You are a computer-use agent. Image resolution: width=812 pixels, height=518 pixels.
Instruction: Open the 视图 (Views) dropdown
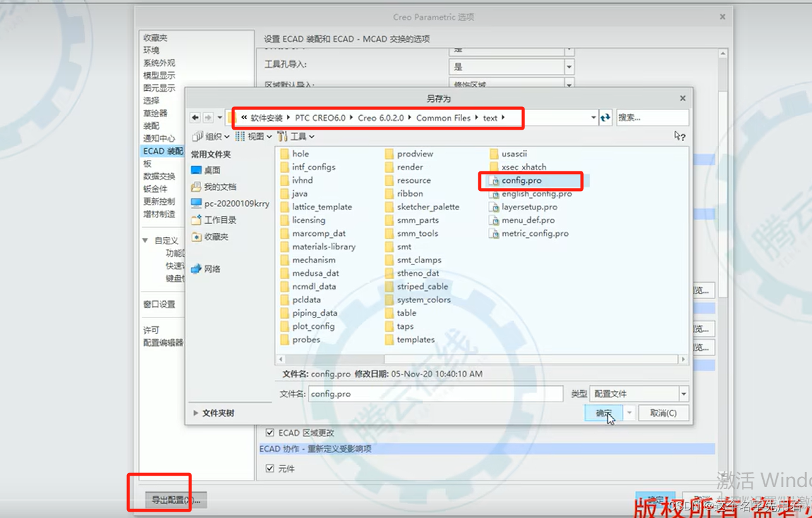[x=253, y=136]
